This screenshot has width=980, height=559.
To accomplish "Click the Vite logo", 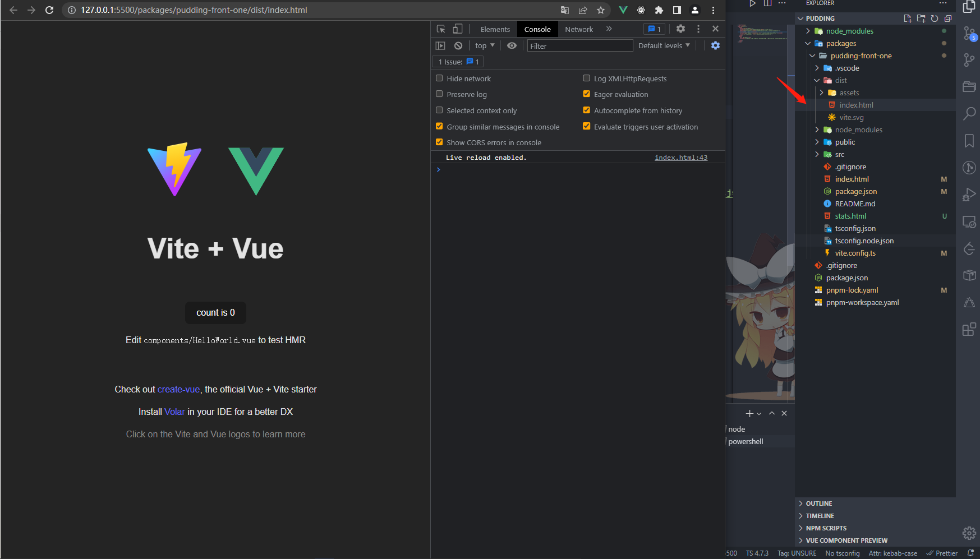I will (x=174, y=169).
